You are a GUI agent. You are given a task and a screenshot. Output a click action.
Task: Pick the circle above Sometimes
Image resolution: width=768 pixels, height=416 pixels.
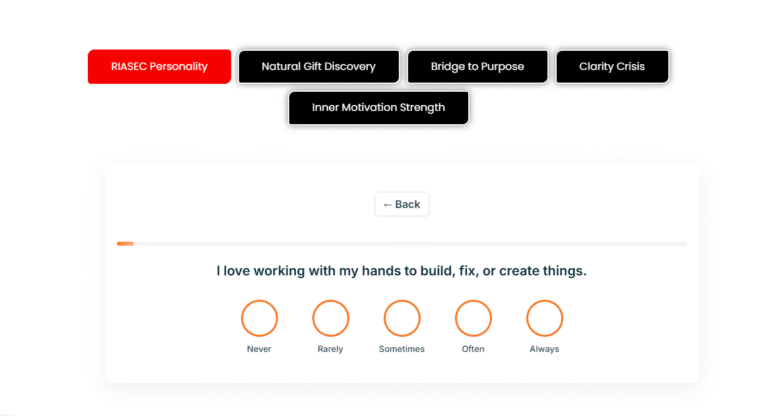coord(402,318)
